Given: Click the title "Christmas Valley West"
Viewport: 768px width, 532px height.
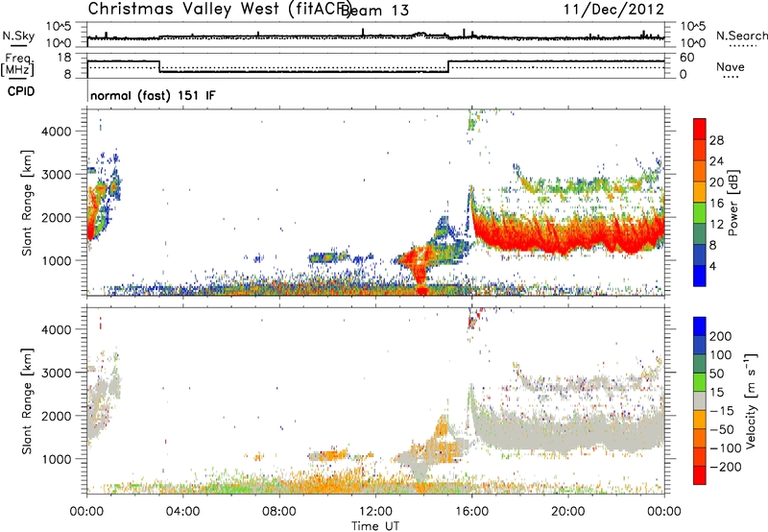Looking at the screenshot, I should click(183, 9).
